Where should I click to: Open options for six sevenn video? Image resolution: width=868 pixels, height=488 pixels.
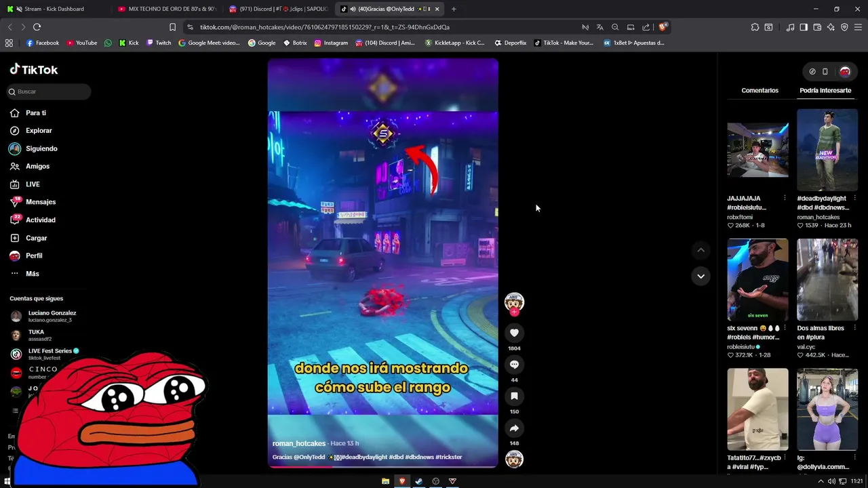pos(785,328)
